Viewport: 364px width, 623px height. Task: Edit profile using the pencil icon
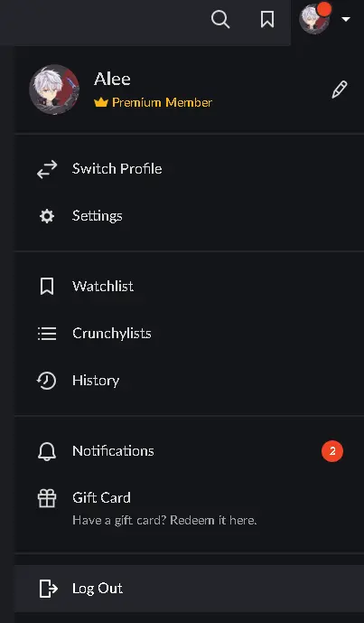(x=340, y=90)
